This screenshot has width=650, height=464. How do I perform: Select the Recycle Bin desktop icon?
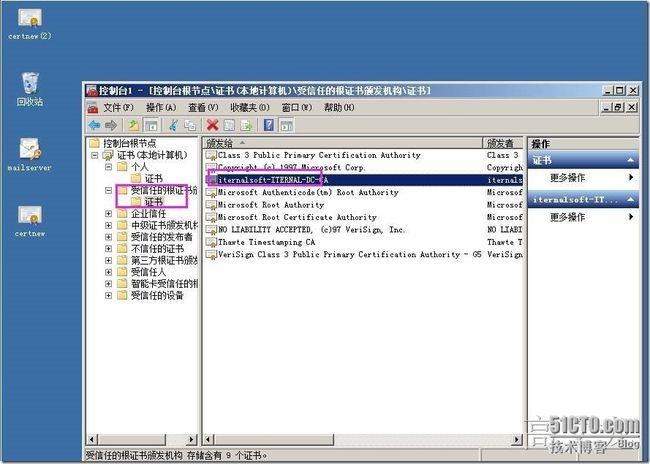(30, 90)
